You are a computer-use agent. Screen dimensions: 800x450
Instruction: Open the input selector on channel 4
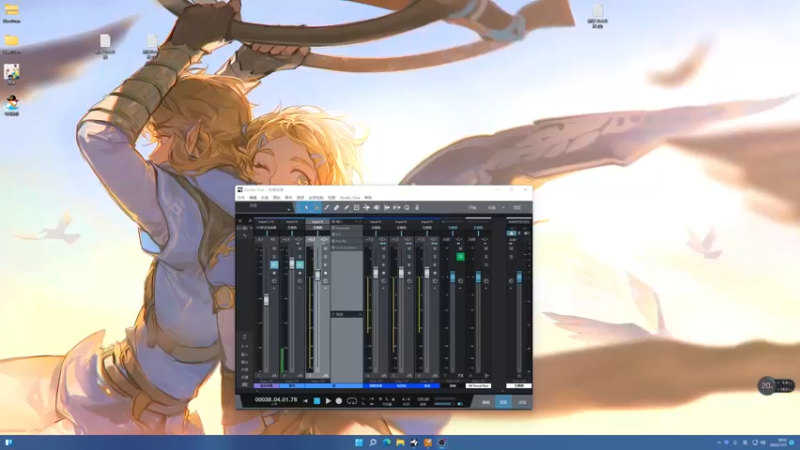(x=376, y=222)
